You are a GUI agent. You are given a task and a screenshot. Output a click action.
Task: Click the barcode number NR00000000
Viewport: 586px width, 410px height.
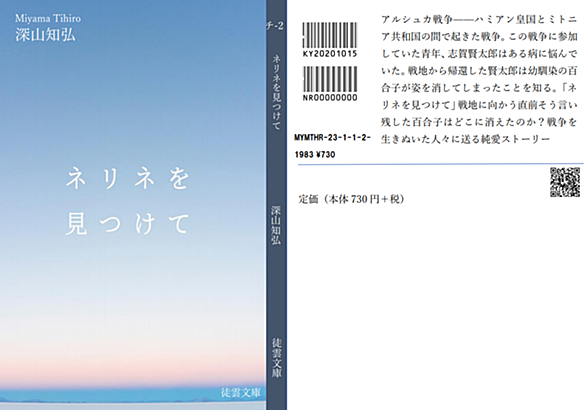pos(330,98)
